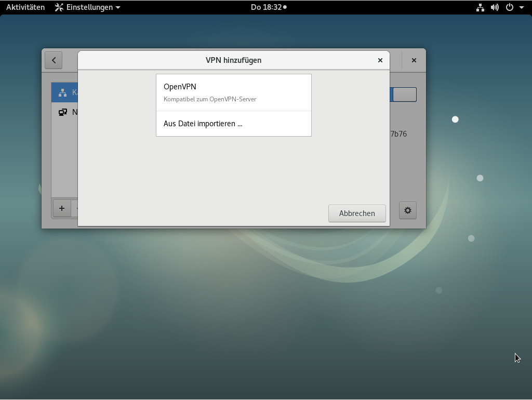Add a connection with the plus button
This screenshot has width=532, height=400.
click(62, 208)
